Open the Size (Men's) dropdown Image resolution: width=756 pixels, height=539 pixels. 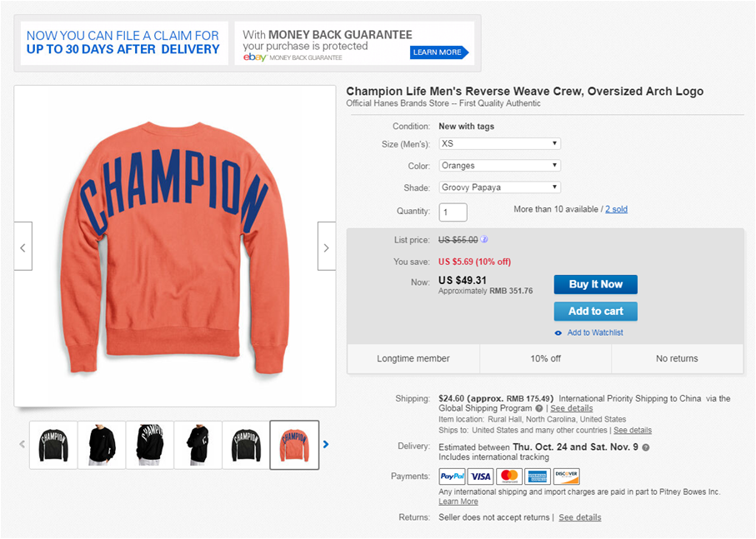click(x=499, y=143)
